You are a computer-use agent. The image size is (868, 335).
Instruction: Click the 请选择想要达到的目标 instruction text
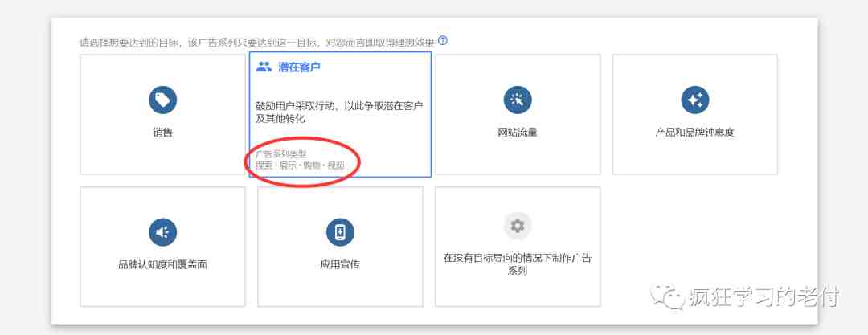coord(257,42)
